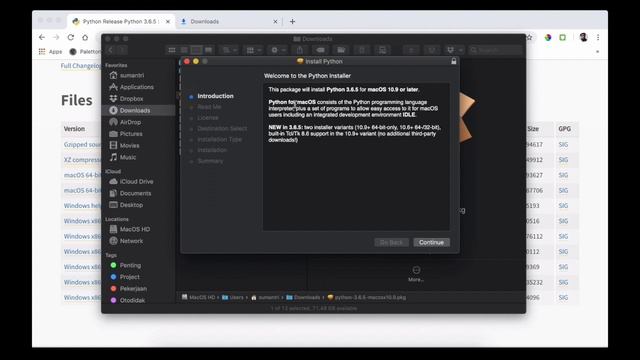Bookmark page with the star icon
Viewport: 640px width, 360px height.
(529, 37)
